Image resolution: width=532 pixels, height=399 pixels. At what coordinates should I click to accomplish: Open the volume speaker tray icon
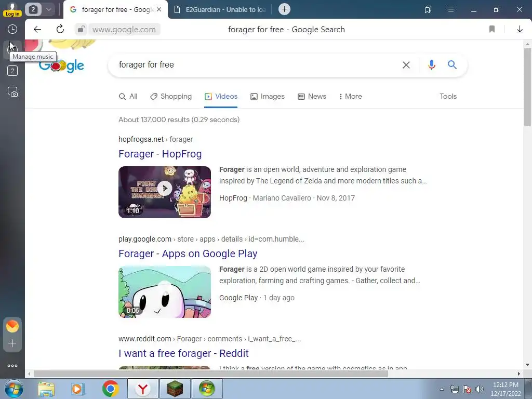[x=479, y=389]
